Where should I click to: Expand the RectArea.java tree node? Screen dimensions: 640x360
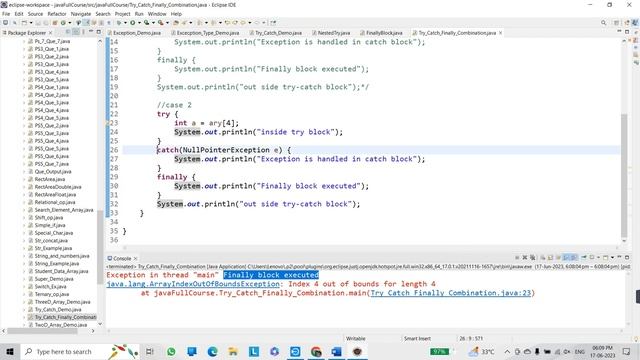(x=24, y=180)
